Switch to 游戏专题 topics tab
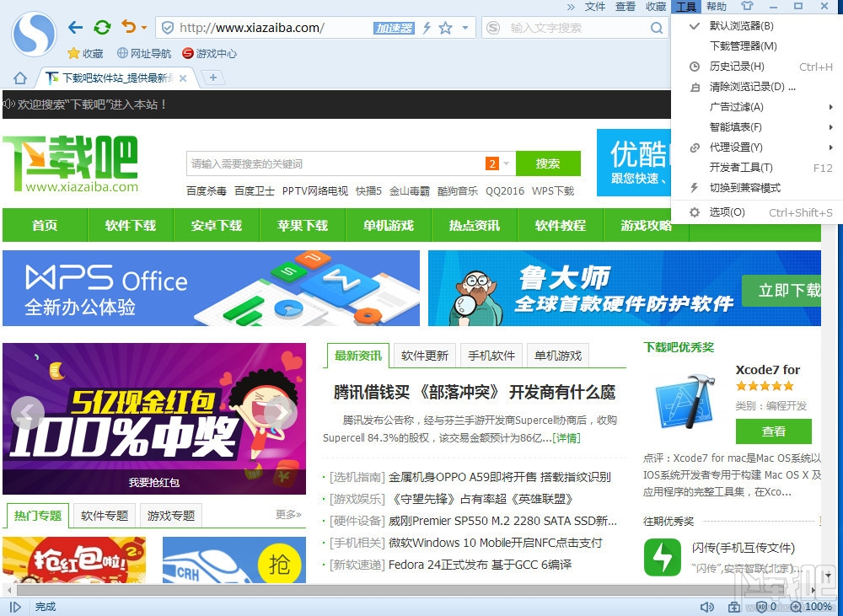The image size is (843, 616). coord(171,516)
